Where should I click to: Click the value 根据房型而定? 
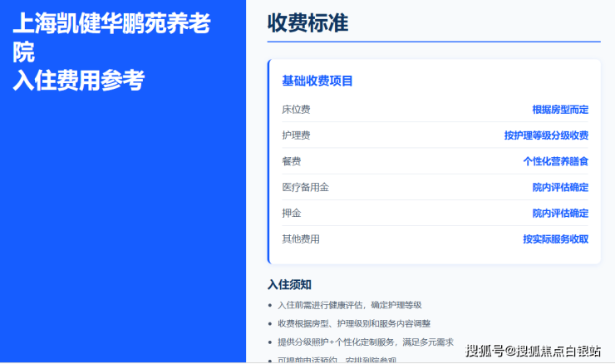pyautogui.click(x=560, y=110)
